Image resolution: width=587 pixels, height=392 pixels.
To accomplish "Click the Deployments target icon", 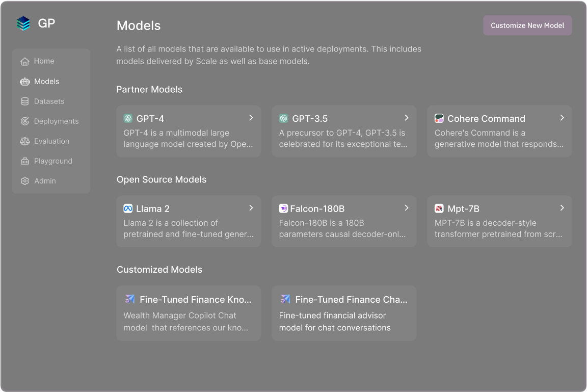I will coord(24,121).
